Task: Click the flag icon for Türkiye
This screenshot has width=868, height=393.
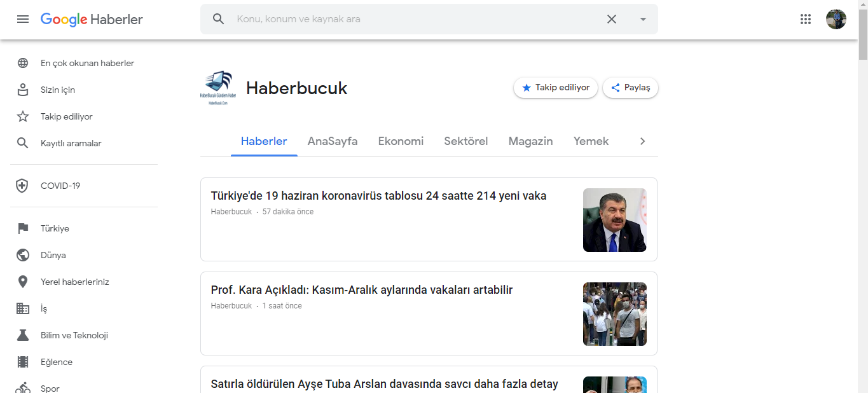Action: (x=23, y=228)
